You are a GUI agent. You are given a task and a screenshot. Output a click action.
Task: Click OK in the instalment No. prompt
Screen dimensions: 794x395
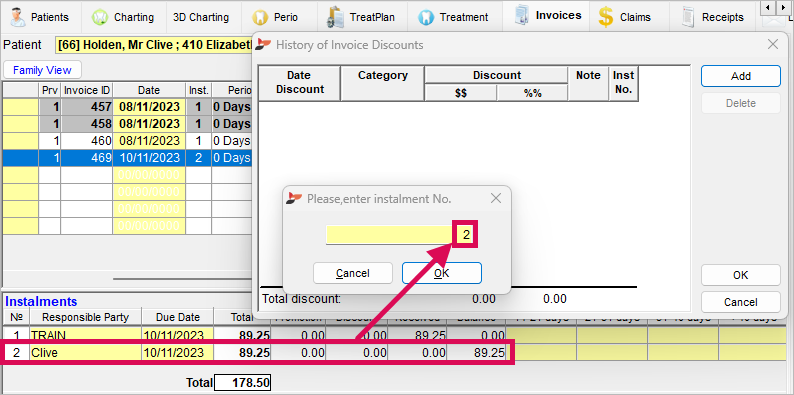click(442, 273)
